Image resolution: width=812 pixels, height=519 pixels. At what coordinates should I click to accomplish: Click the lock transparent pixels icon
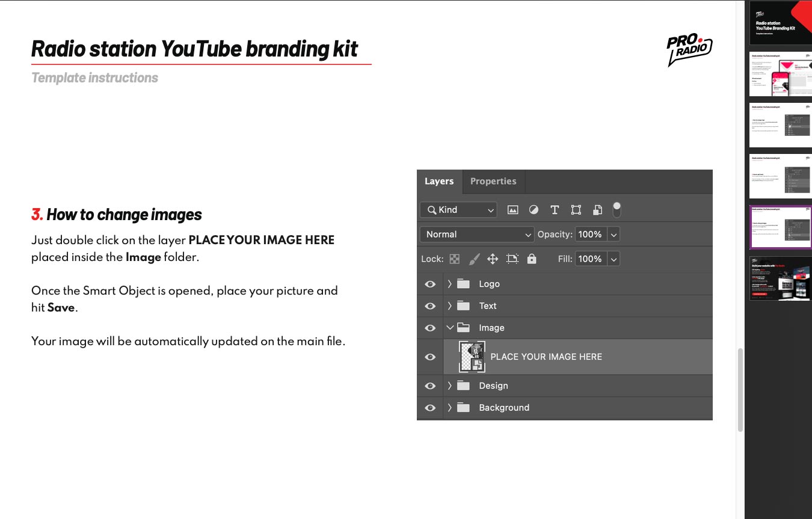pos(455,259)
